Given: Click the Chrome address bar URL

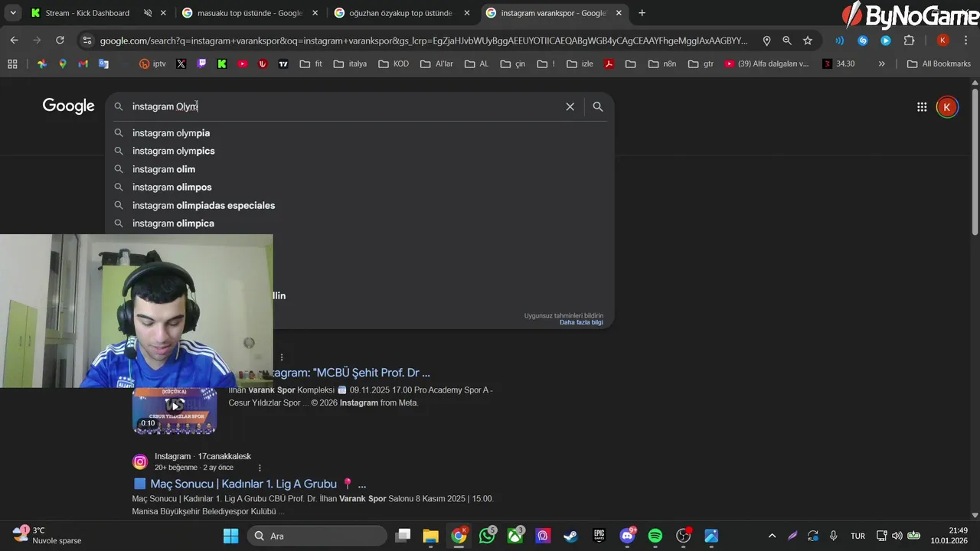Looking at the screenshot, I should 425,41.
